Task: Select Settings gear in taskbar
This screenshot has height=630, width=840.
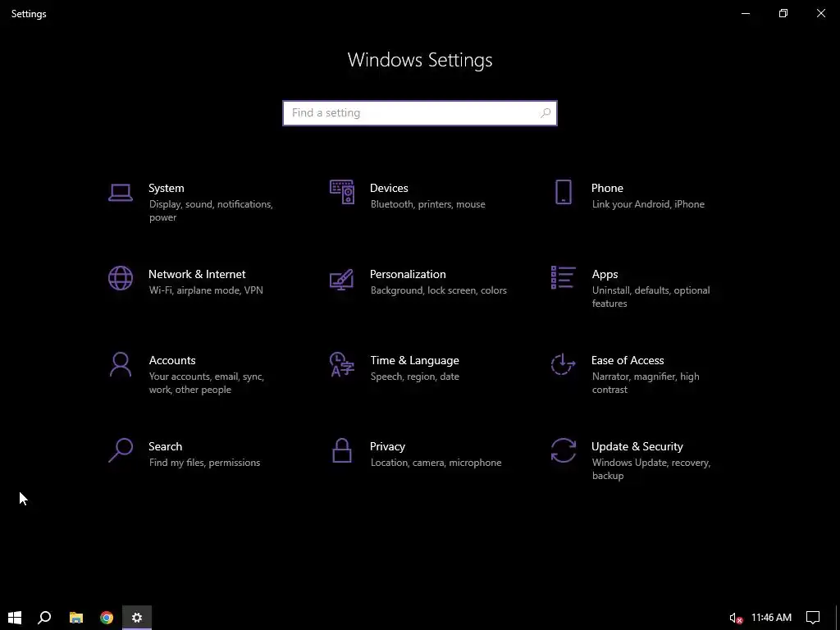Action: [x=137, y=618]
